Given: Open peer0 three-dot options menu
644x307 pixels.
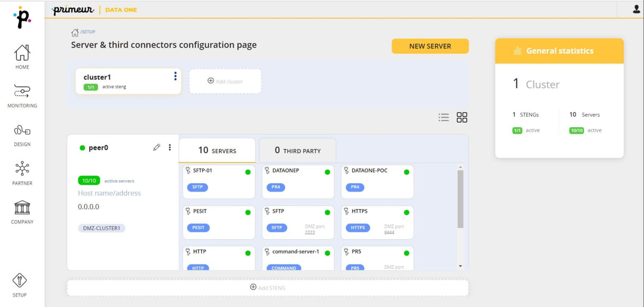Looking at the screenshot, I should 170,147.
